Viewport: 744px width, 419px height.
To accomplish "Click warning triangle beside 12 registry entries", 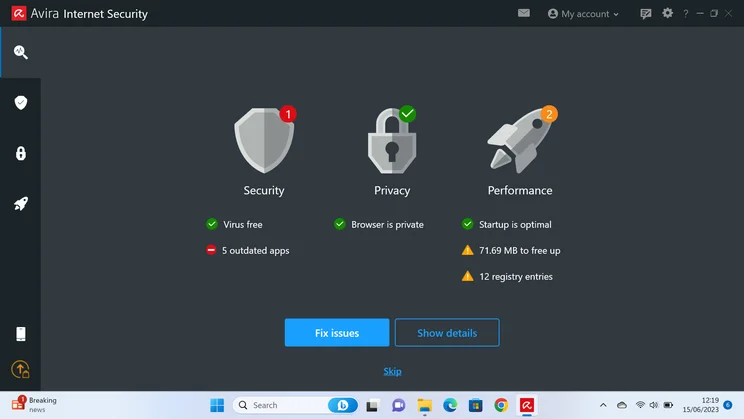I will coord(467,276).
